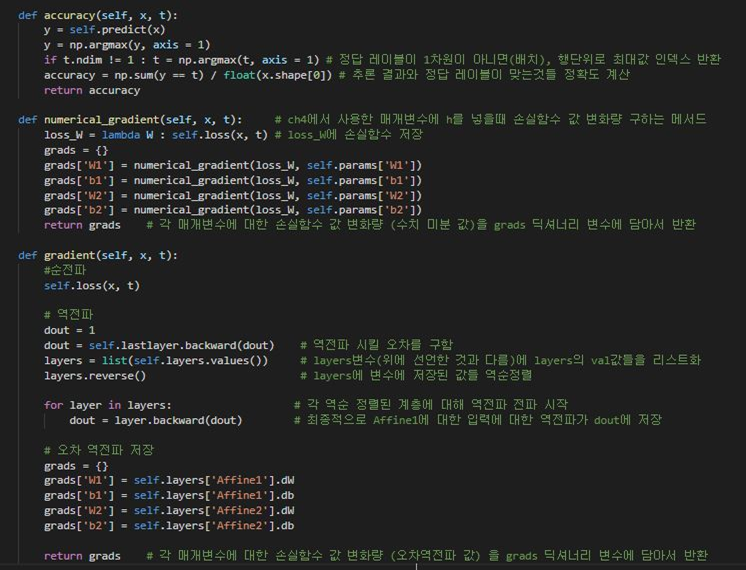Click comment mentioning '수치 미분 값'

coord(421,225)
